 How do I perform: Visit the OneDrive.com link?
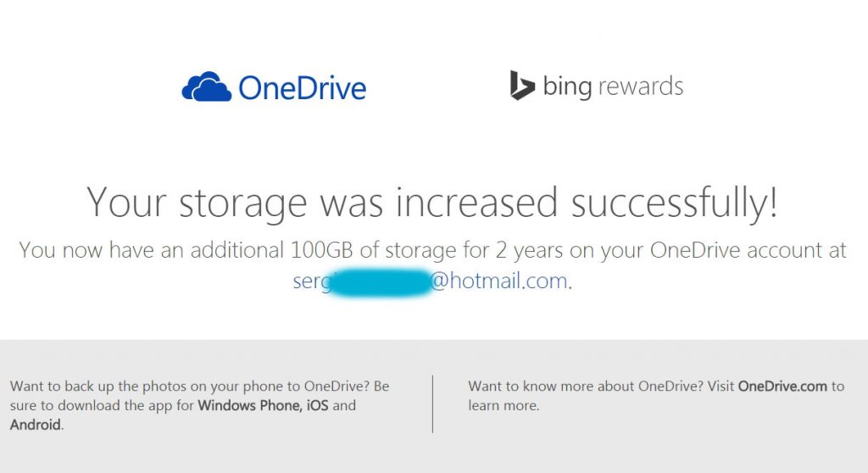[782, 386]
